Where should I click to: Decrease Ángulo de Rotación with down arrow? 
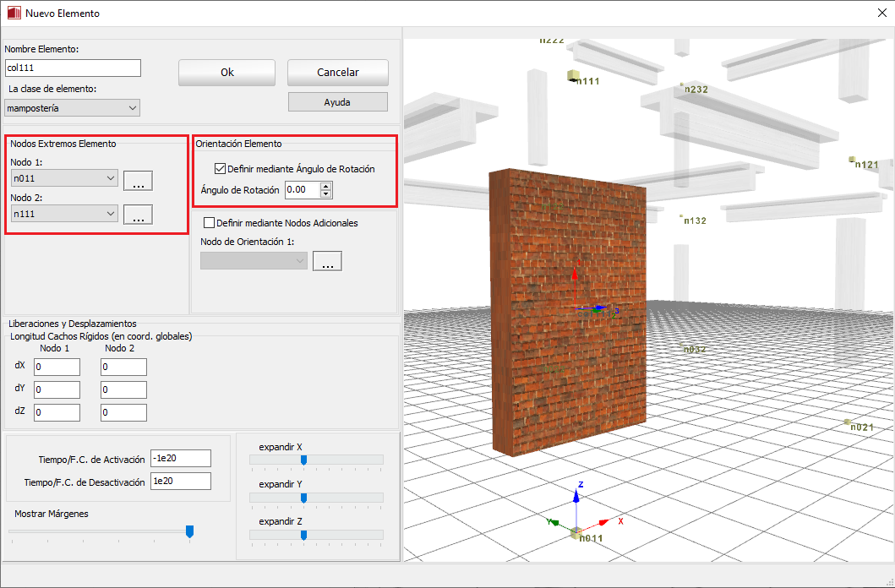pyautogui.click(x=326, y=194)
